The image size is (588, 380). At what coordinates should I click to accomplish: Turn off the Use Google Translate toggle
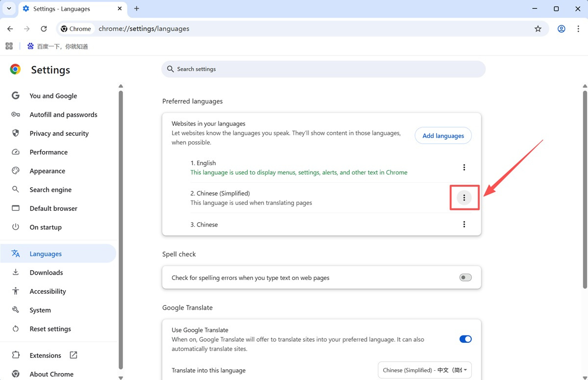[x=465, y=339]
